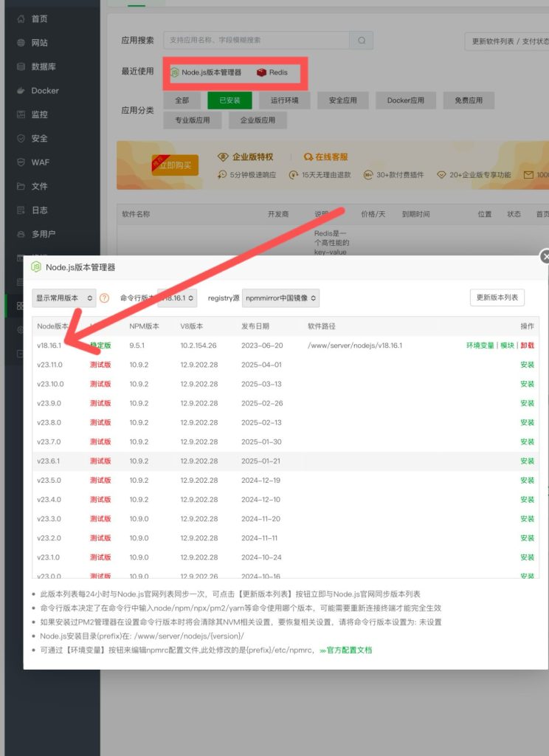The width and height of the screenshot is (549, 756).
Task: Click 安装 for version v23.9.0
Action: [x=528, y=404]
